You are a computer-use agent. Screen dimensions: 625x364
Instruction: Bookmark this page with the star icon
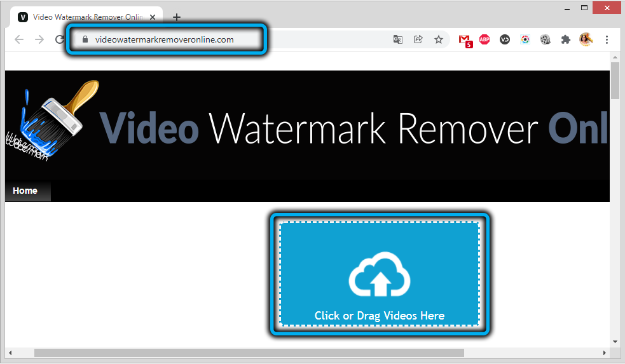tap(439, 39)
